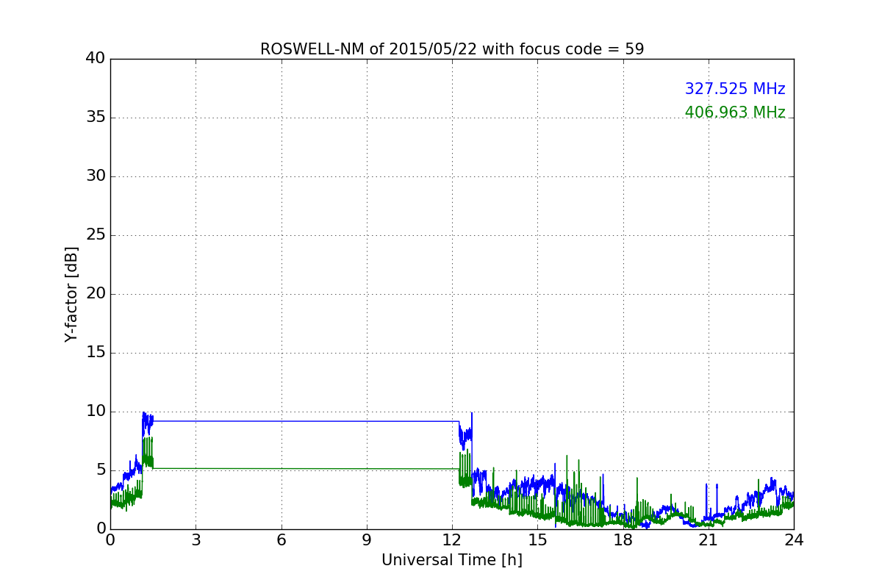882x588 pixels.
Task: Click the 10 tick label on y-axis
Action: click(x=96, y=411)
